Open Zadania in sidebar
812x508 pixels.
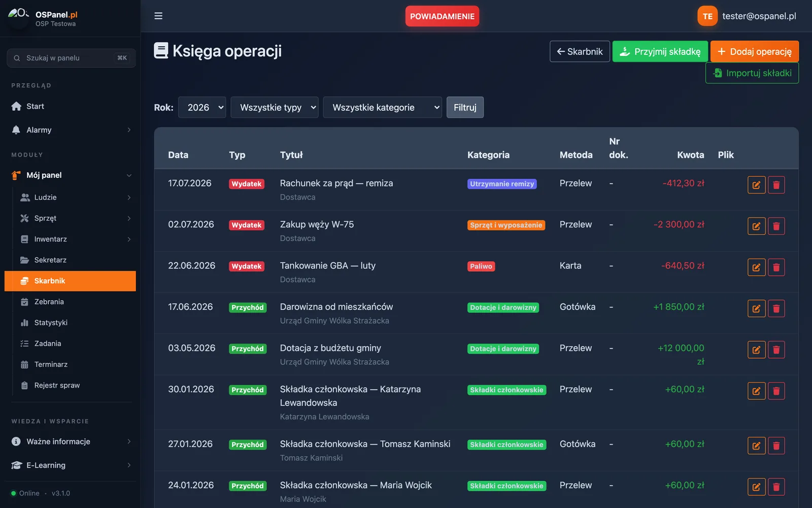pos(71,343)
